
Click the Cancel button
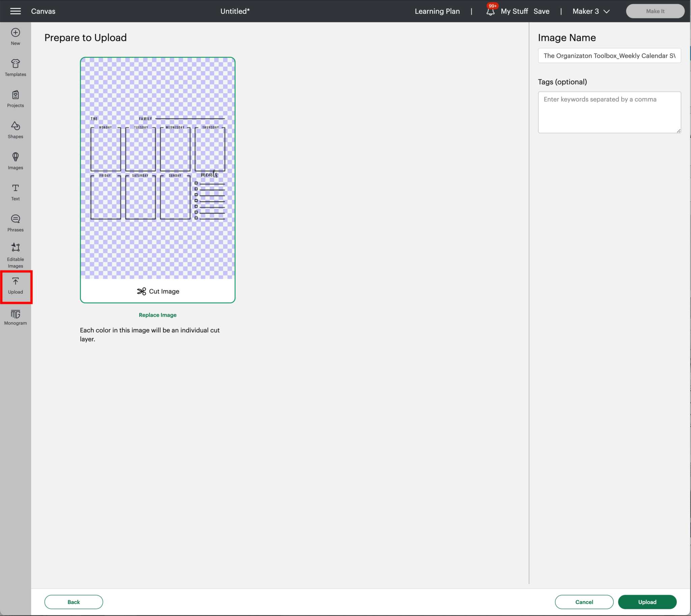coord(584,602)
